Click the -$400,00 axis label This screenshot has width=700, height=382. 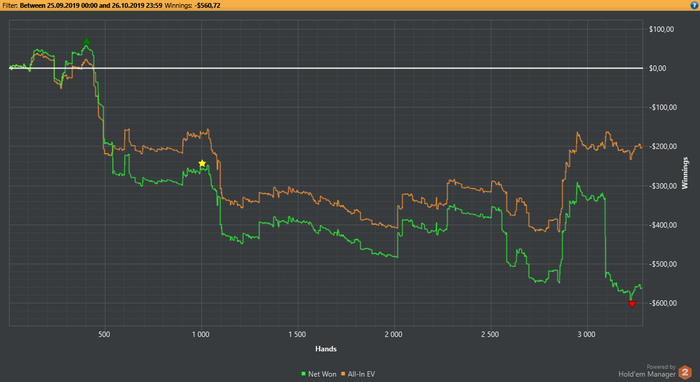point(662,225)
